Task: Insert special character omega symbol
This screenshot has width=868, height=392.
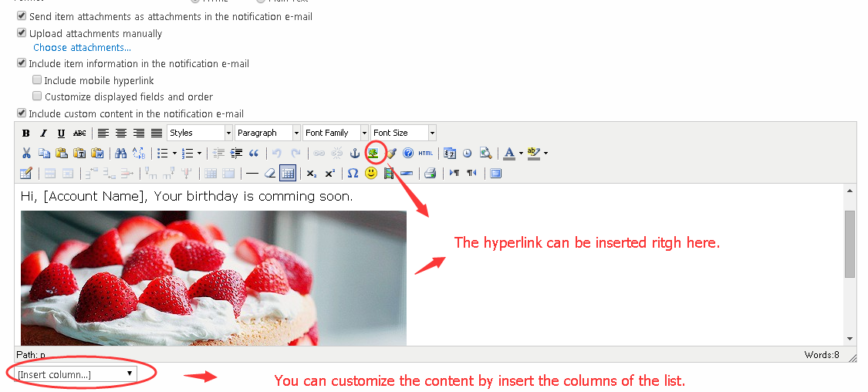Action: click(x=353, y=173)
